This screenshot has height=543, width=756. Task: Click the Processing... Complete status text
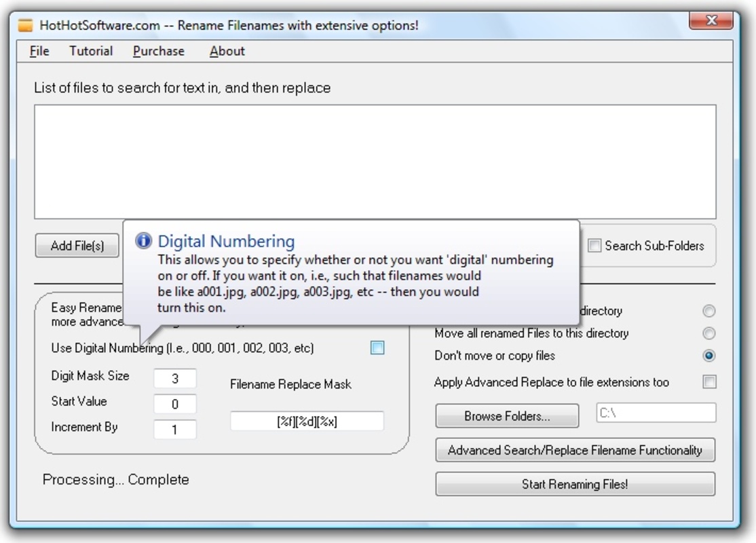116,479
